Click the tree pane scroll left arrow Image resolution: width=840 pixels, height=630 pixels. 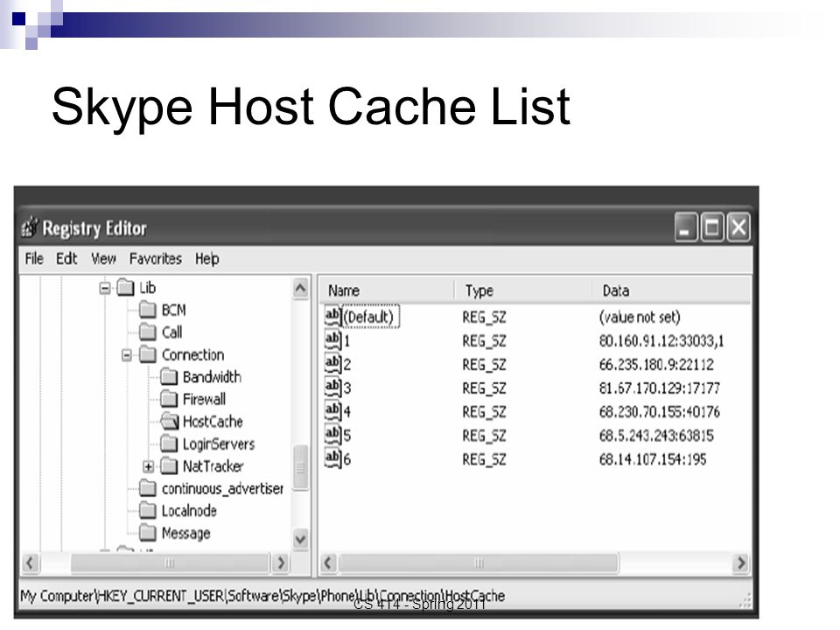click(x=30, y=563)
